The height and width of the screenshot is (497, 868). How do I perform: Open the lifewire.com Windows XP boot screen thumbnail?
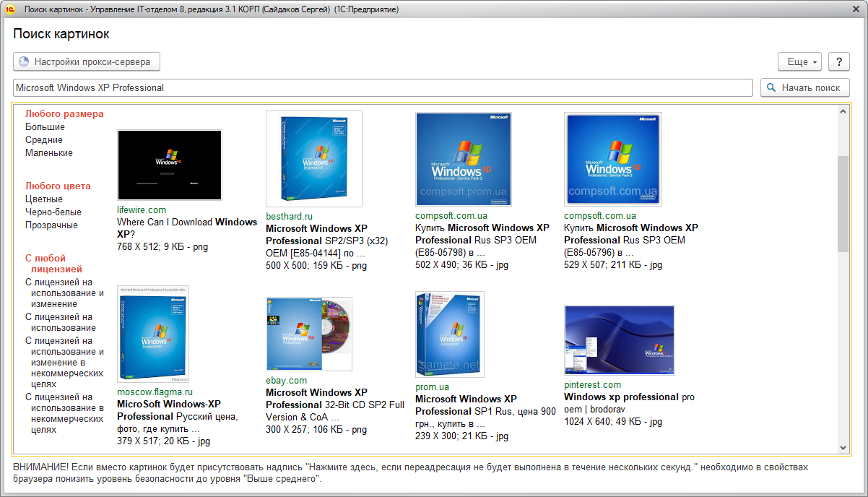click(170, 165)
